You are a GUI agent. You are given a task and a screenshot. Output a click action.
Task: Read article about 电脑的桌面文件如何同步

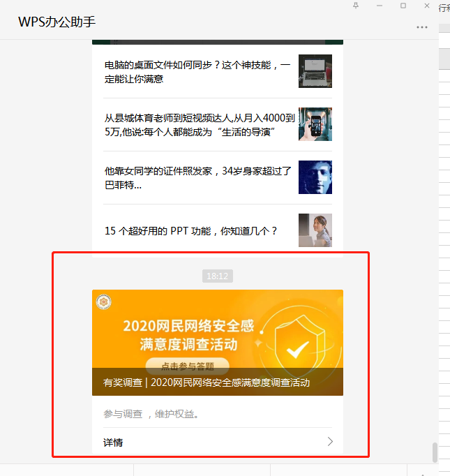click(197, 72)
